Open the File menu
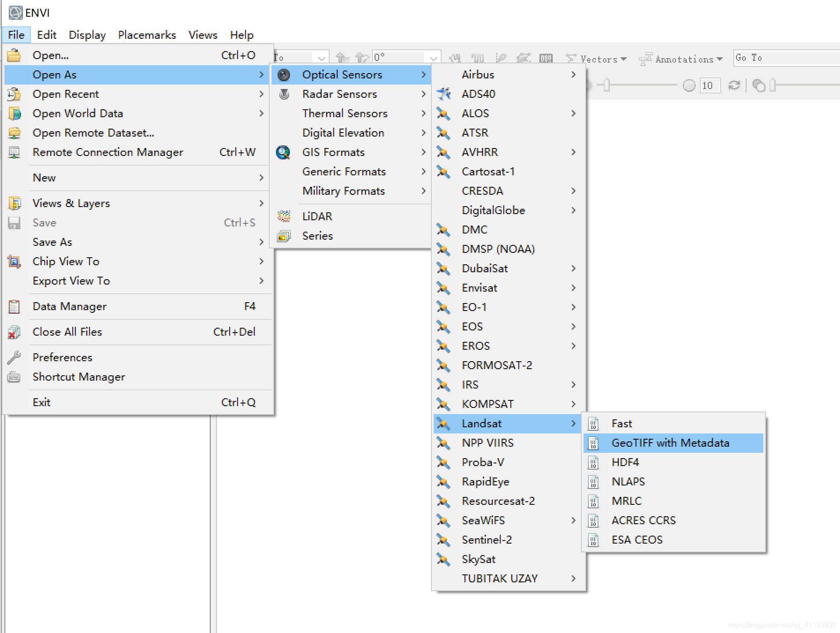Viewport: 840px width, 633px height. (16, 35)
